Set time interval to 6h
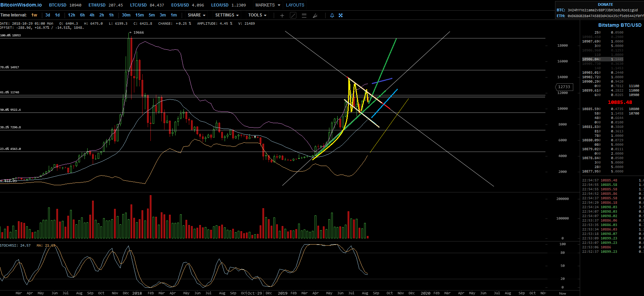Screen dimensions: 644x296 tap(82, 15)
